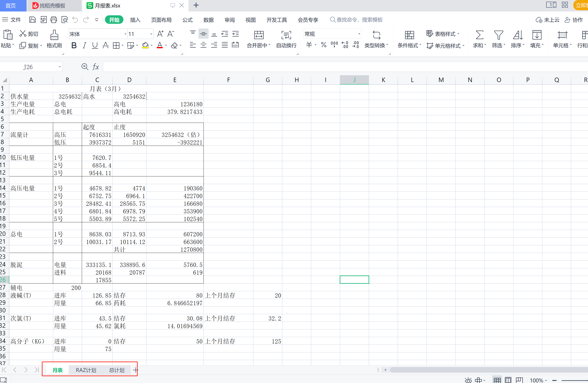Toggle Bold formatting

tap(74, 45)
